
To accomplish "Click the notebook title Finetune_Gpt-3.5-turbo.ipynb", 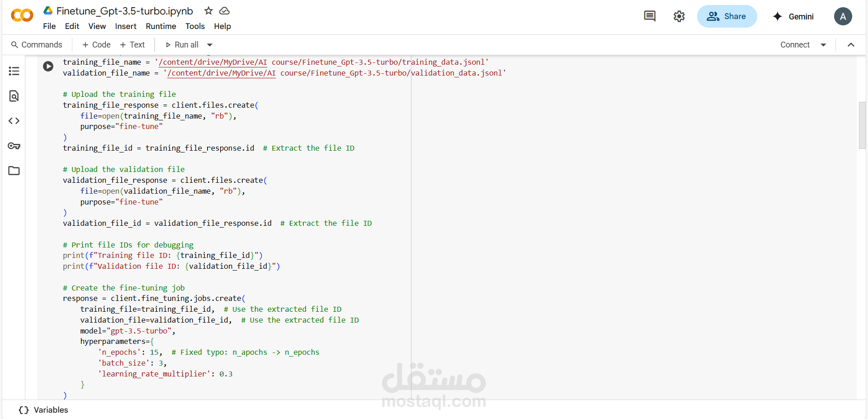I will 125,11.
